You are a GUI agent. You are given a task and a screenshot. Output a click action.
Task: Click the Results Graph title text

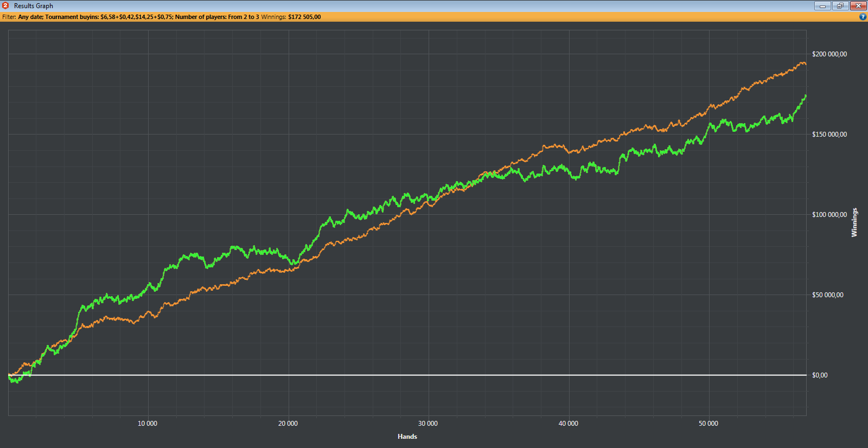tap(34, 6)
